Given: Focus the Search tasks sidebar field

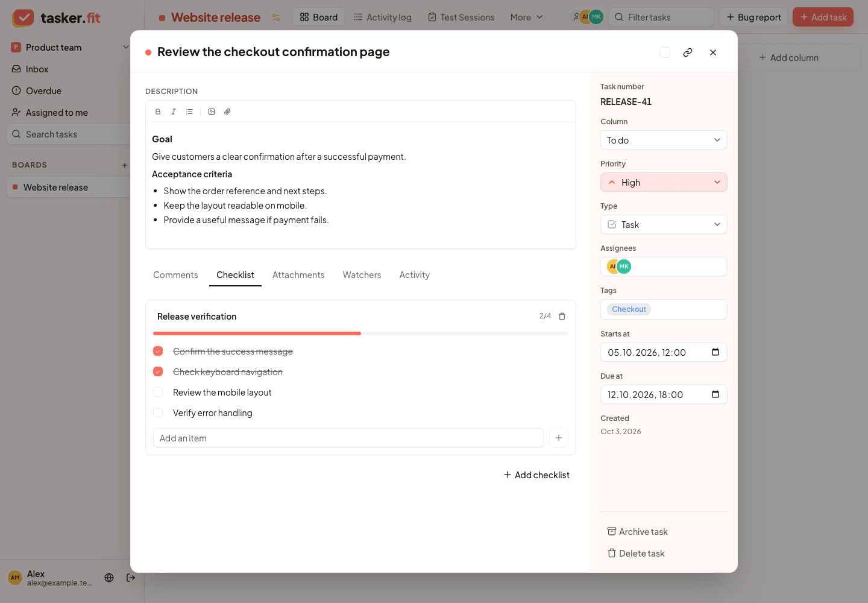Looking at the screenshot, I should (x=69, y=134).
